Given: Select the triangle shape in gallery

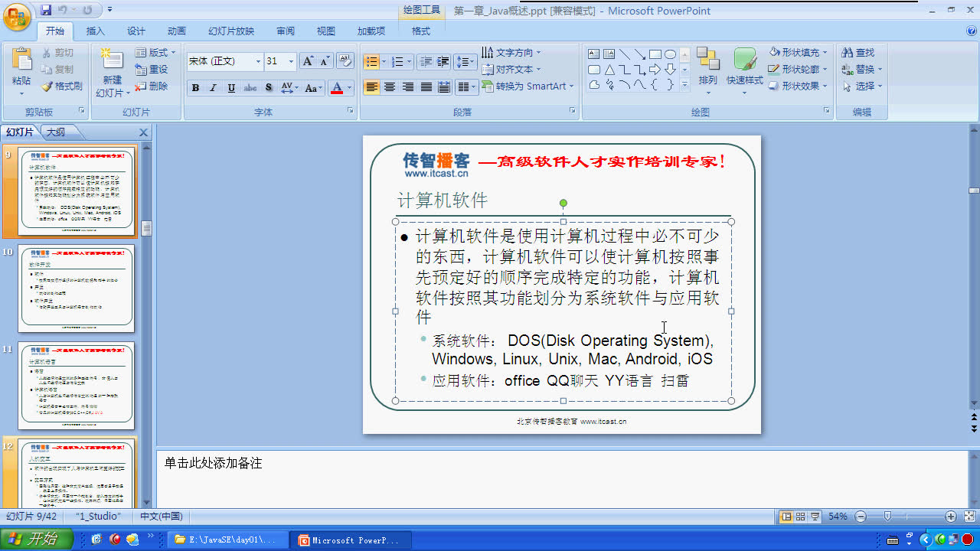Looking at the screenshot, I should click(x=609, y=70).
